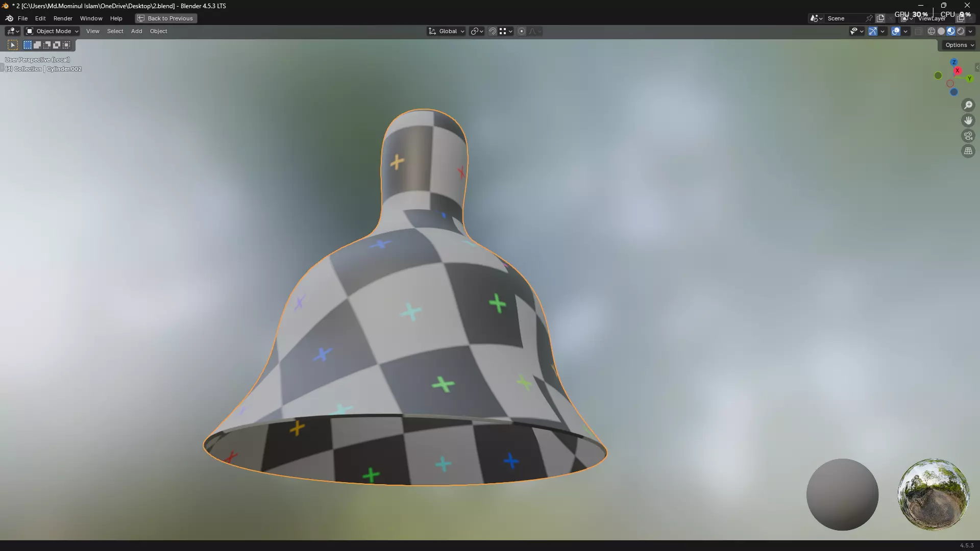Open the viewport View menu

coord(92,31)
